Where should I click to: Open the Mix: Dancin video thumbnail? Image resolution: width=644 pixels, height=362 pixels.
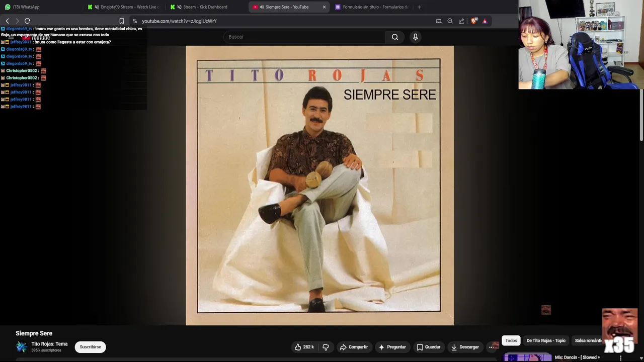click(528, 358)
